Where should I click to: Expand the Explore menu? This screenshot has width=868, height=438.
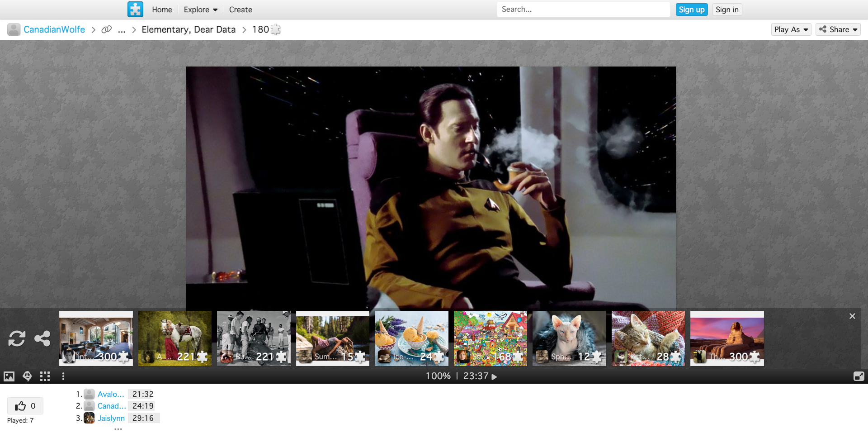click(201, 10)
